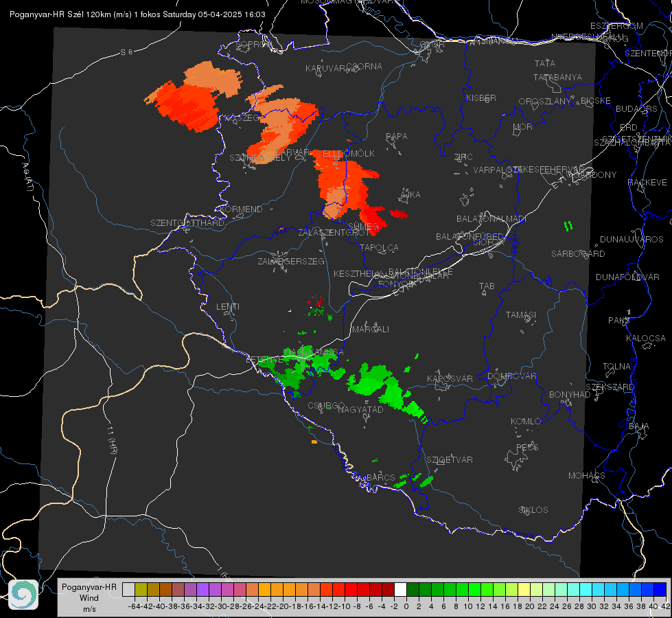The height and width of the screenshot is (618, 672).
Task: Click the AJKA city label
Action: [x=410, y=195]
